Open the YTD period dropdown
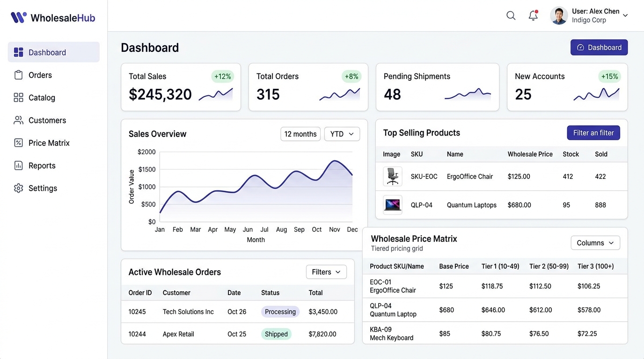The width and height of the screenshot is (644, 359). (342, 134)
